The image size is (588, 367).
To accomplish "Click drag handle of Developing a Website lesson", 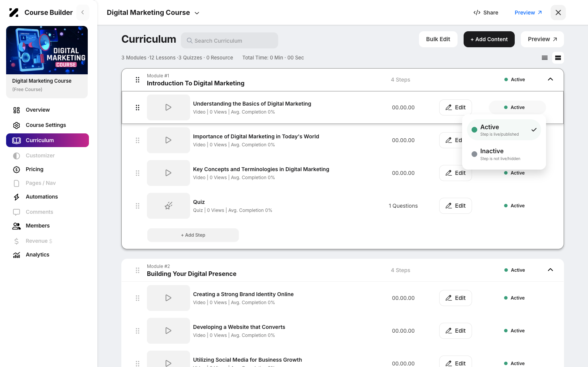I will click(x=137, y=331).
